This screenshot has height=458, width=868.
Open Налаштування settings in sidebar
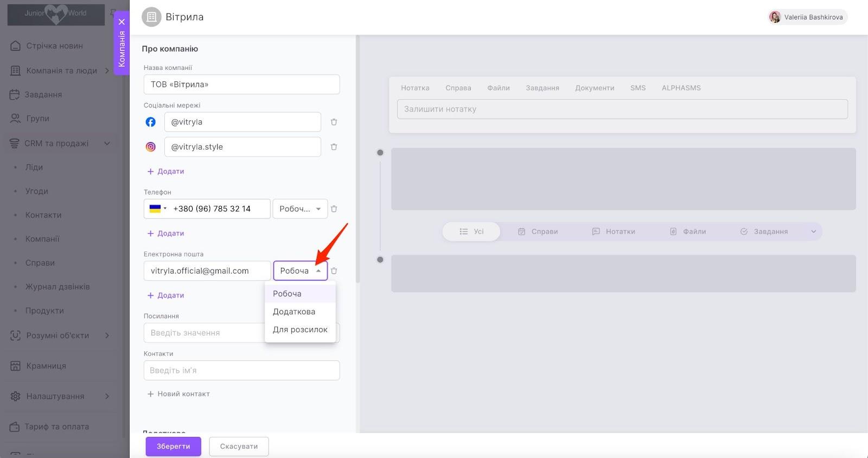[x=55, y=396]
